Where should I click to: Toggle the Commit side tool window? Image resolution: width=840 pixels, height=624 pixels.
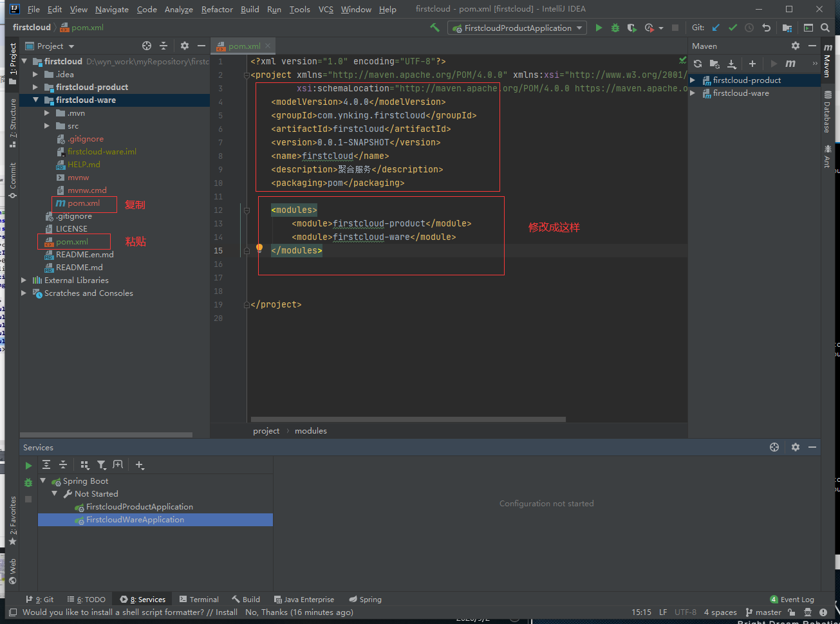pyautogui.click(x=13, y=180)
